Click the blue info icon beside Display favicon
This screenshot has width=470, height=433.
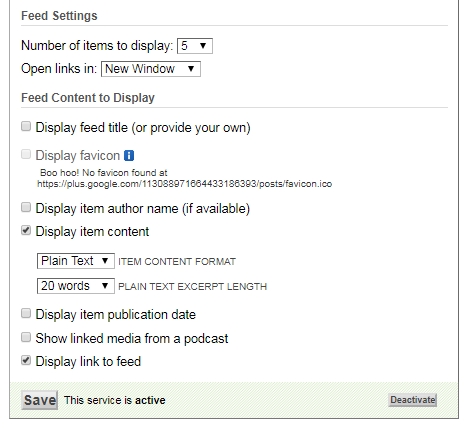(129, 156)
